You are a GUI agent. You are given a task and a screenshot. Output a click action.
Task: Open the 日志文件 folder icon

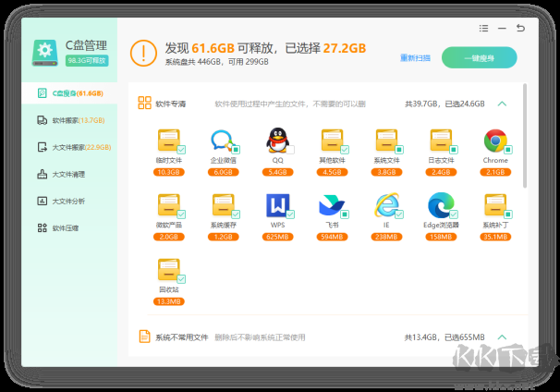[x=441, y=141]
